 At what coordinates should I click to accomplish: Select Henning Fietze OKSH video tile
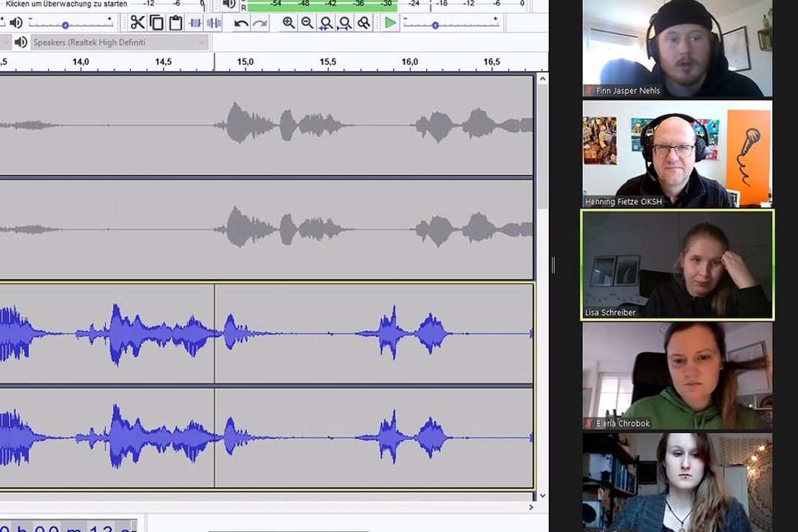click(x=677, y=154)
